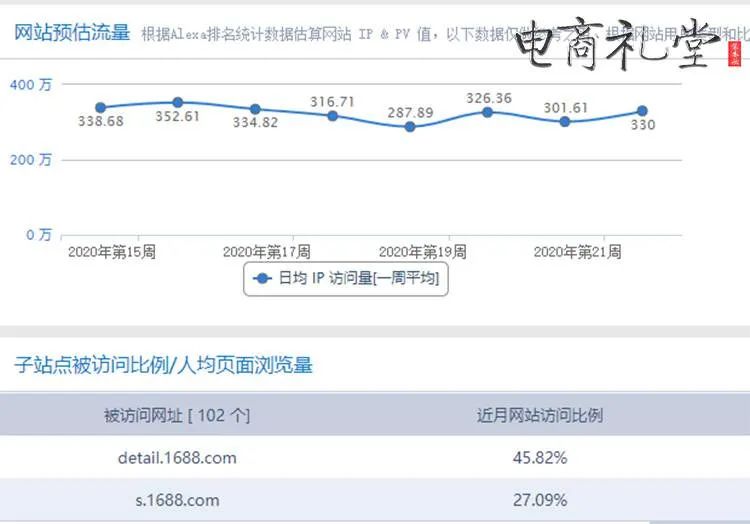Click the 网站预估流量 section heading
Viewport: 750px width, 524px height.
click(x=72, y=33)
